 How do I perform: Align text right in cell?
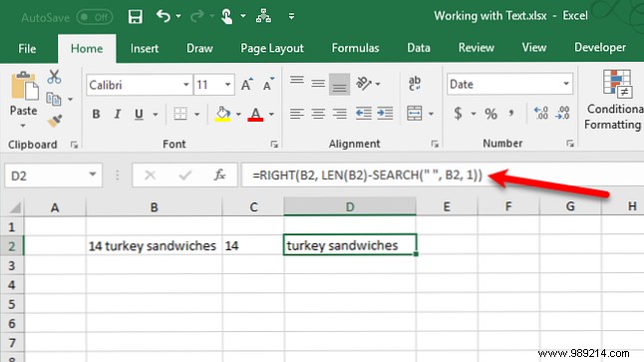[340, 114]
